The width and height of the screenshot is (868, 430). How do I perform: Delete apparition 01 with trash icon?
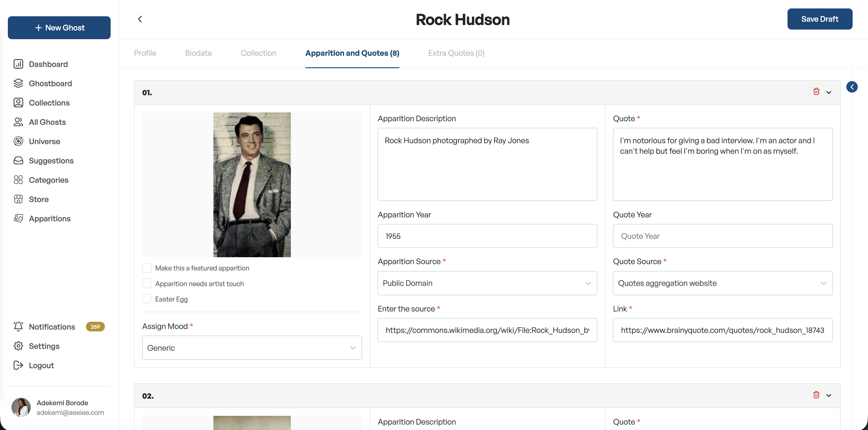(x=816, y=91)
